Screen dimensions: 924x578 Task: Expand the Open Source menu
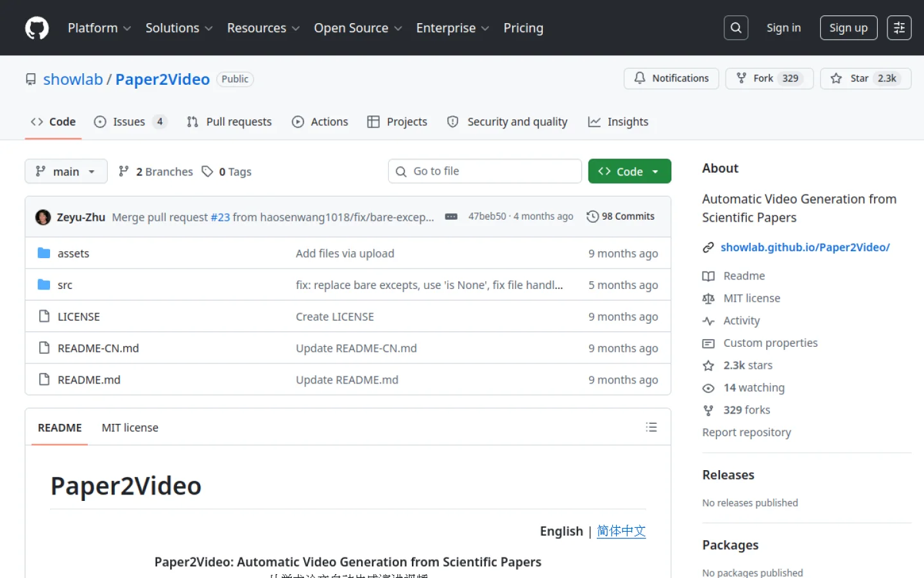(358, 28)
